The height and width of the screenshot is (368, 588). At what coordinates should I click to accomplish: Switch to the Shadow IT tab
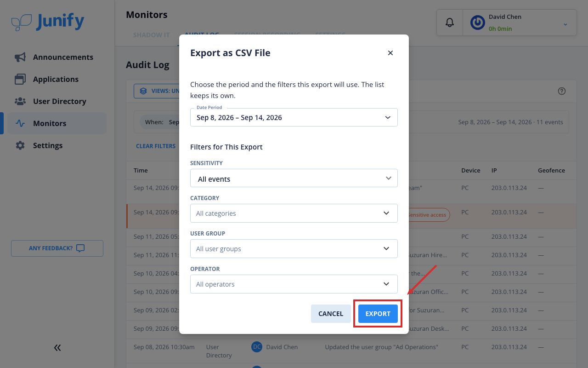152,35
